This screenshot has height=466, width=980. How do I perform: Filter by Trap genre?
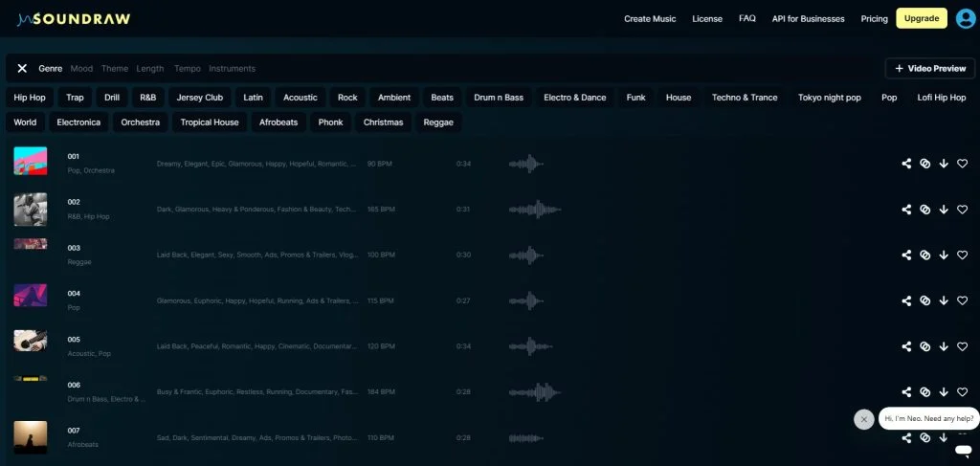tap(75, 98)
